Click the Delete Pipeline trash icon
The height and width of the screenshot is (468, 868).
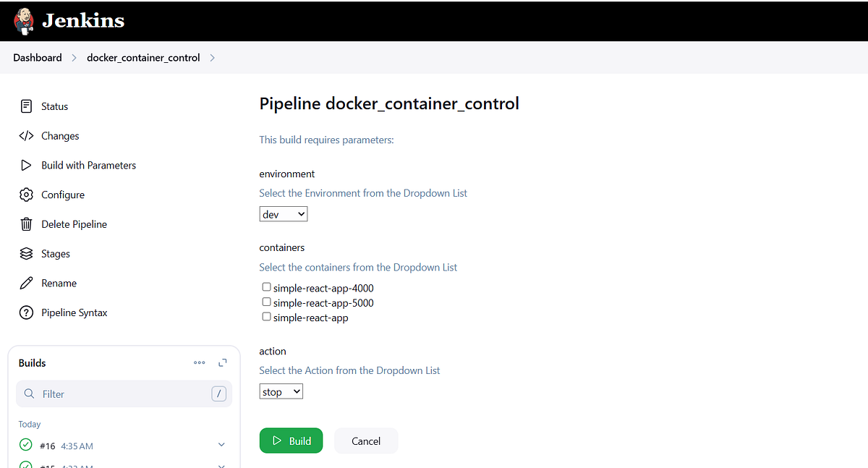[25, 224]
